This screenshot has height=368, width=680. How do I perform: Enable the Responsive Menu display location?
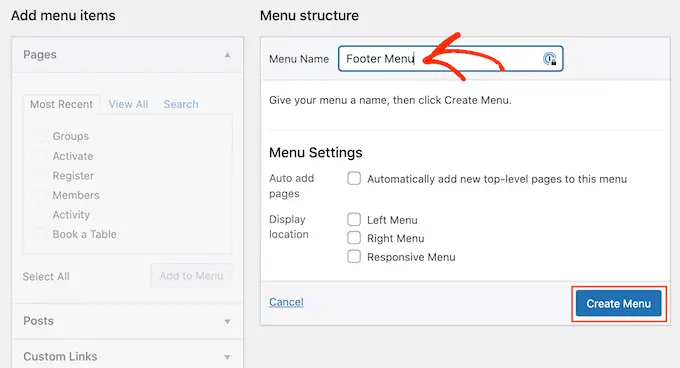pyautogui.click(x=354, y=257)
